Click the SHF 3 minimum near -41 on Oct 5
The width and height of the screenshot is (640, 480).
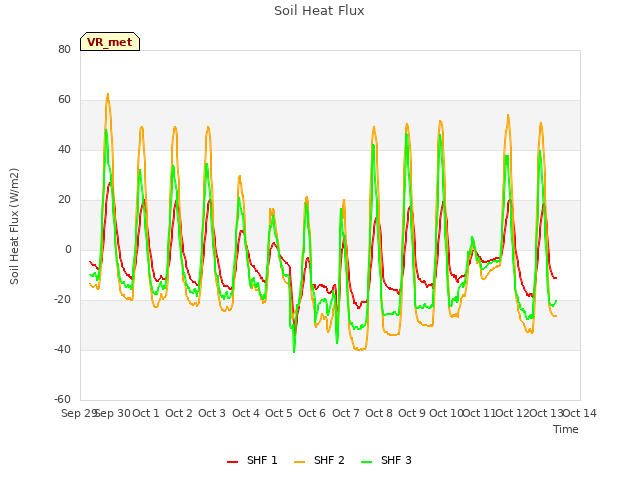point(294,351)
